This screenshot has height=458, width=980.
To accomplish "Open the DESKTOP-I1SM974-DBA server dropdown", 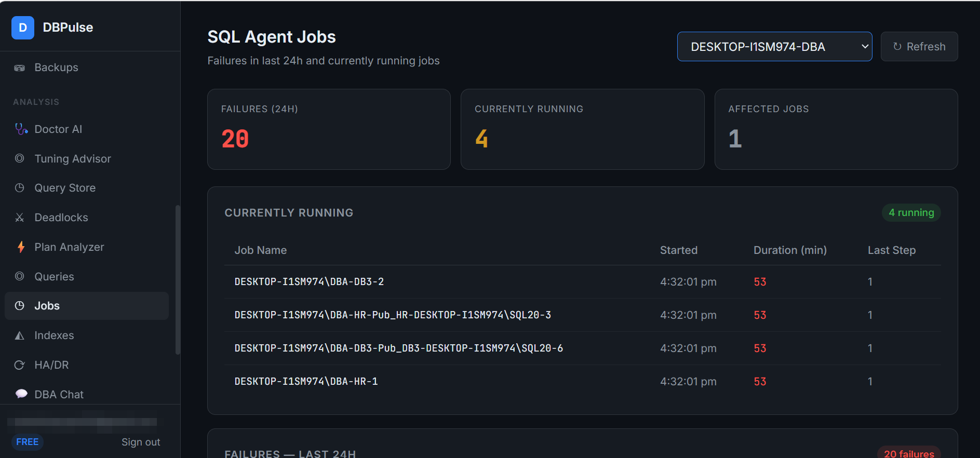I will [774, 47].
